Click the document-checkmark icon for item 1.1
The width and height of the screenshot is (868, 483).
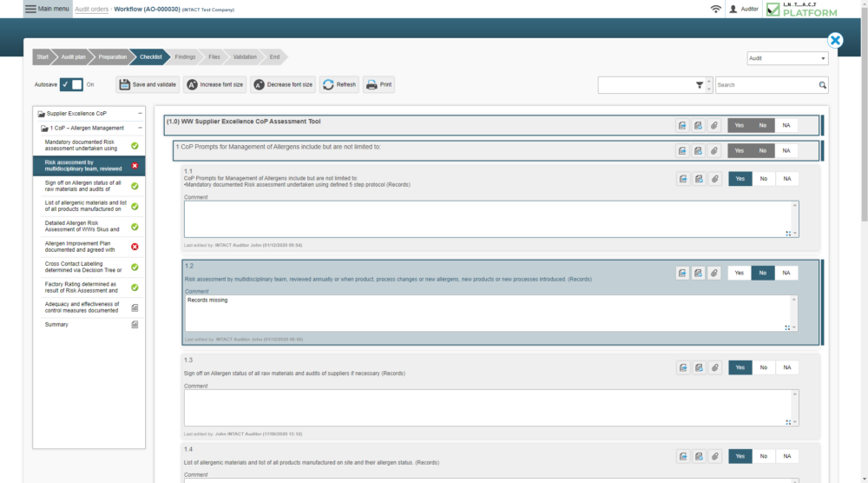[x=699, y=179]
